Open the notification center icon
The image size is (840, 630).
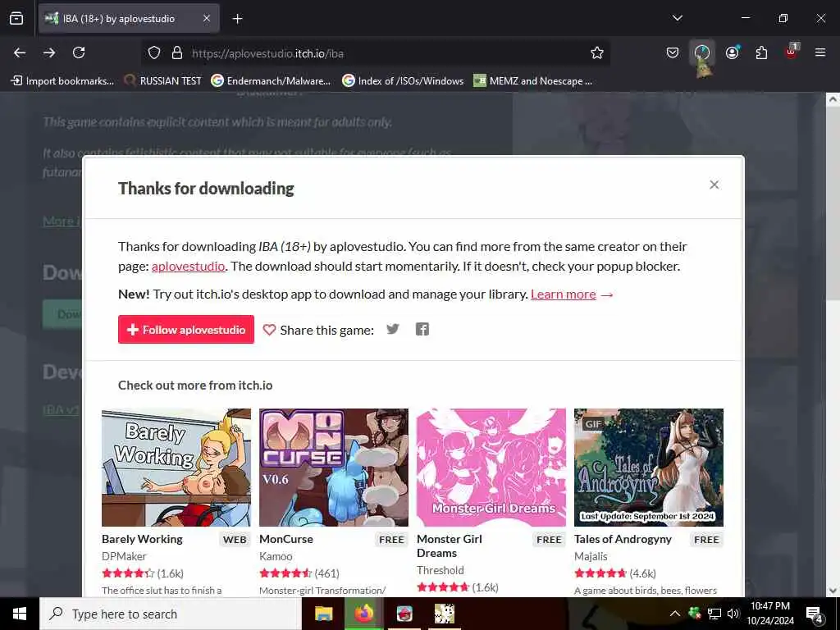(x=815, y=615)
